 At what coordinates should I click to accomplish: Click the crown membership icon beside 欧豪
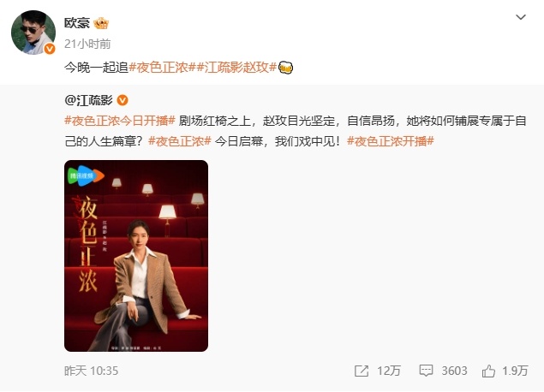tap(101, 23)
